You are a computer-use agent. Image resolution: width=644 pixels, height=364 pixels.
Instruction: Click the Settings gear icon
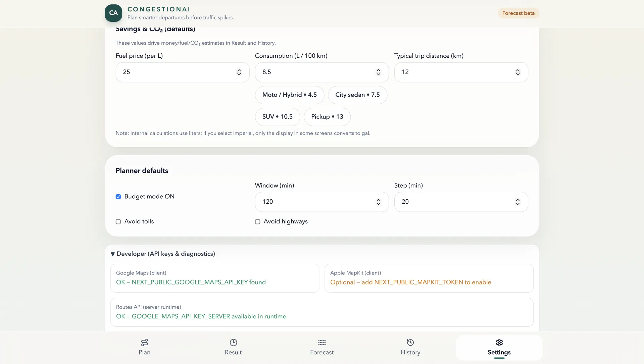click(499, 342)
